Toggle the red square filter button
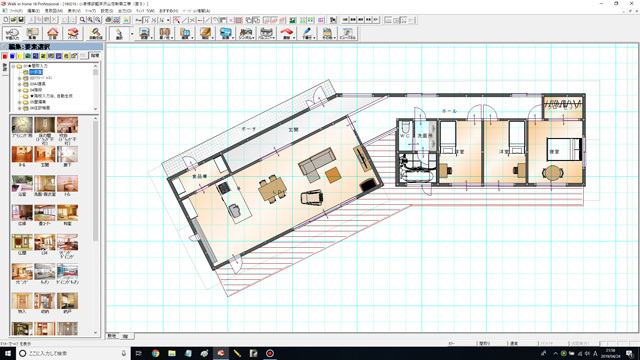This screenshot has height=360, width=640. pos(5,56)
